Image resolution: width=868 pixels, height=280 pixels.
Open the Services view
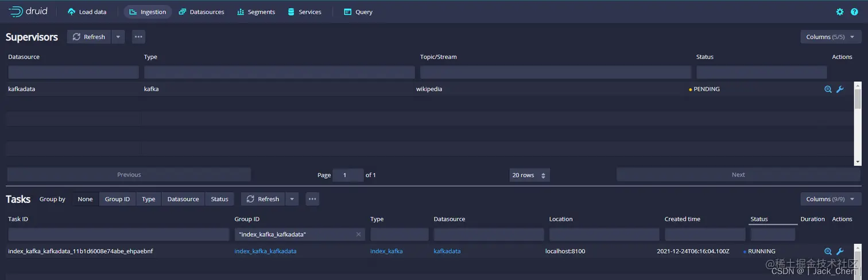tap(304, 12)
